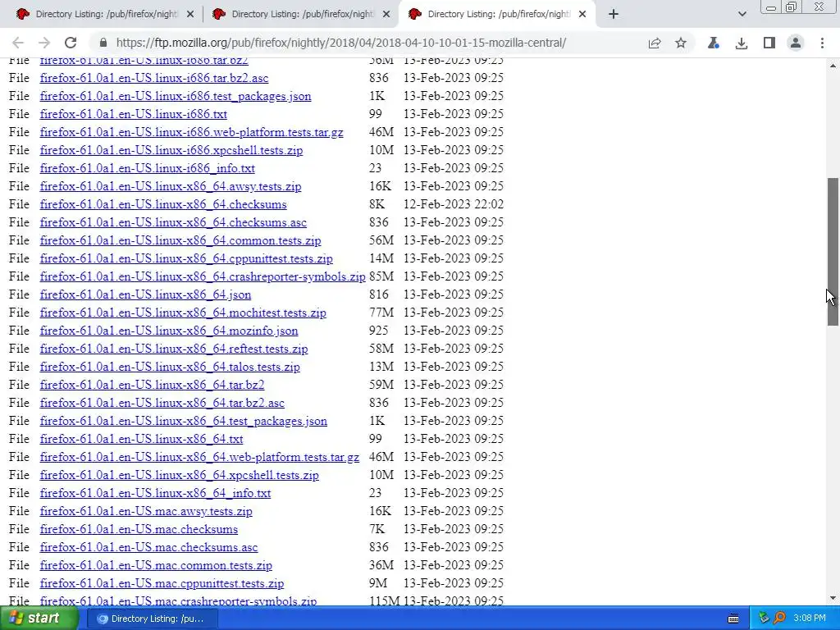
Task: Open linux-i686.tar.bz2.asc file link
Action: 154,78
